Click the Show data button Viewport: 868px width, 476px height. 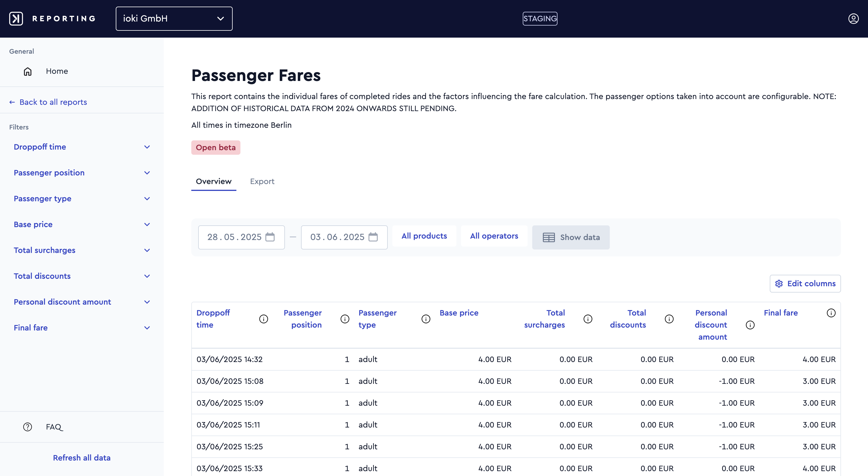[571, 237]
